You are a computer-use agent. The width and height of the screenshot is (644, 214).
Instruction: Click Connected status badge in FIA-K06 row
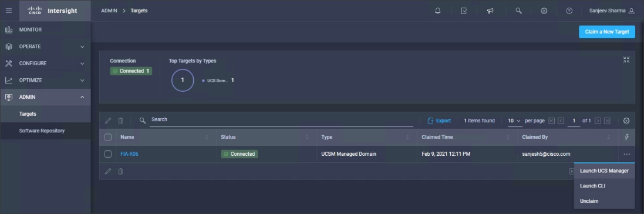[240, 154]
